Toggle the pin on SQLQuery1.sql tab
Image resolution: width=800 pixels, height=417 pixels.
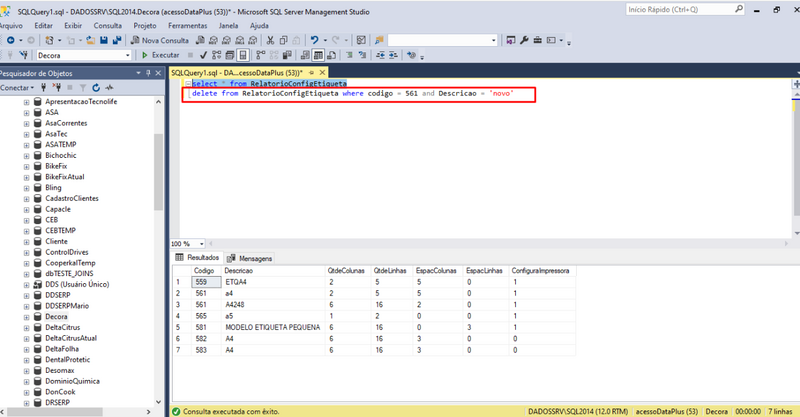point(311,73)
